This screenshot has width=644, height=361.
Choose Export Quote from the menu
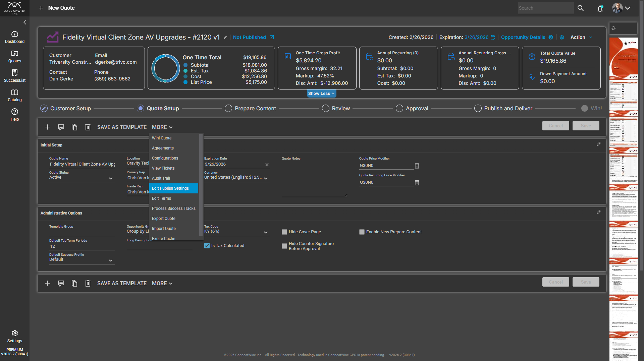point(164,219)
